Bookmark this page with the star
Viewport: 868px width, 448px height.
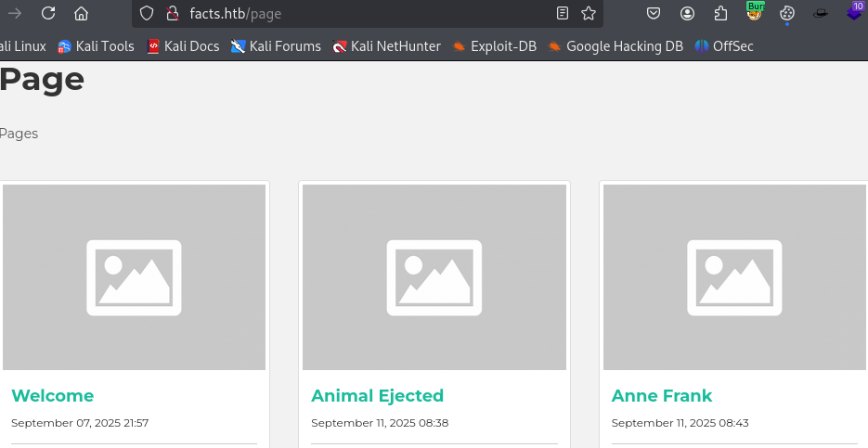(x=589, y=13)
